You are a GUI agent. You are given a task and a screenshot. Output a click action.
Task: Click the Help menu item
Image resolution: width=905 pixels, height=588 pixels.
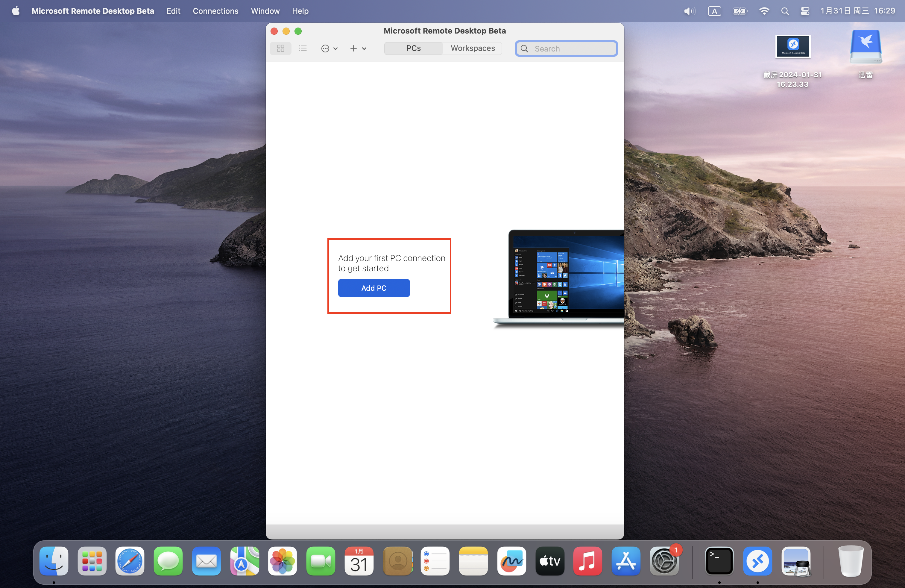click(300, 11)
